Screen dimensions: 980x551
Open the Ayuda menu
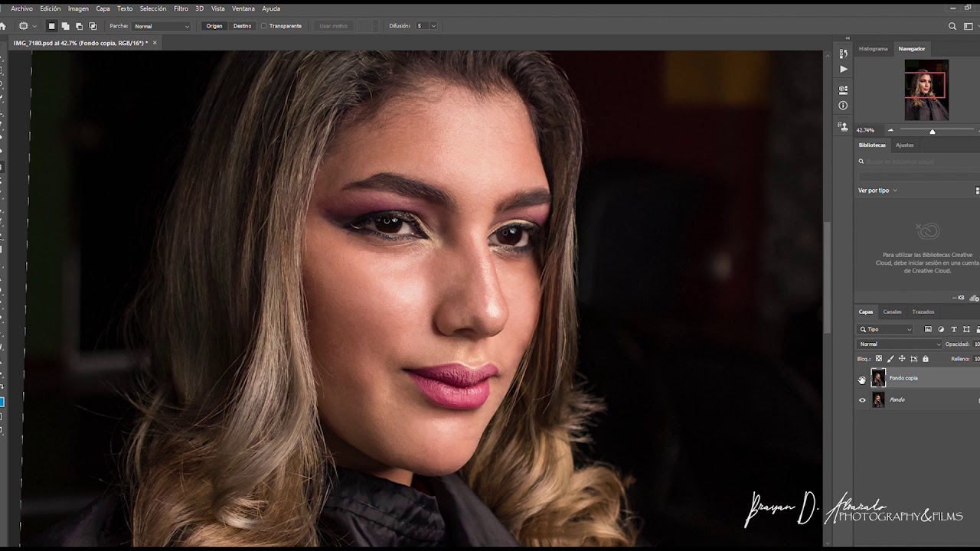tap(271, 8)
